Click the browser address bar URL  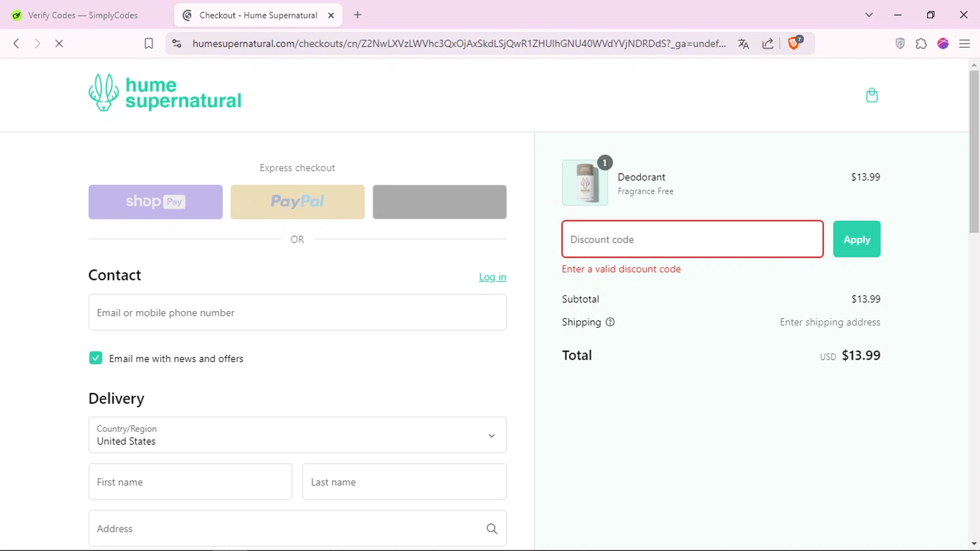pyautogui.click(x=459, y=44)
